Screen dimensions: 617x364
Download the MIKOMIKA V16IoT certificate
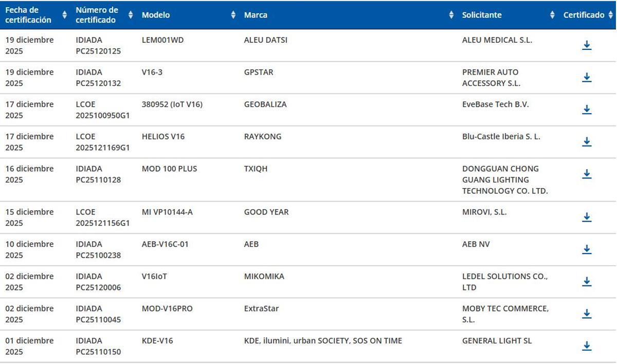pos(587,282)
